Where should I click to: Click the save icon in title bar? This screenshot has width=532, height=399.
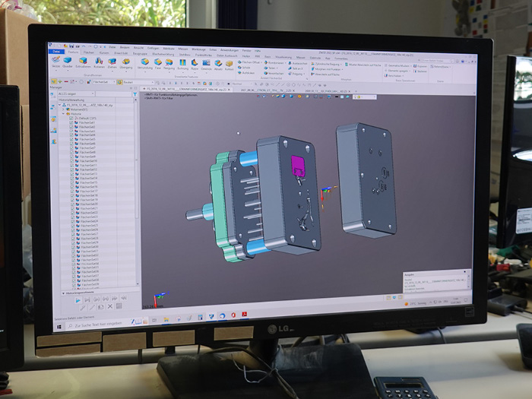(71, 46)
